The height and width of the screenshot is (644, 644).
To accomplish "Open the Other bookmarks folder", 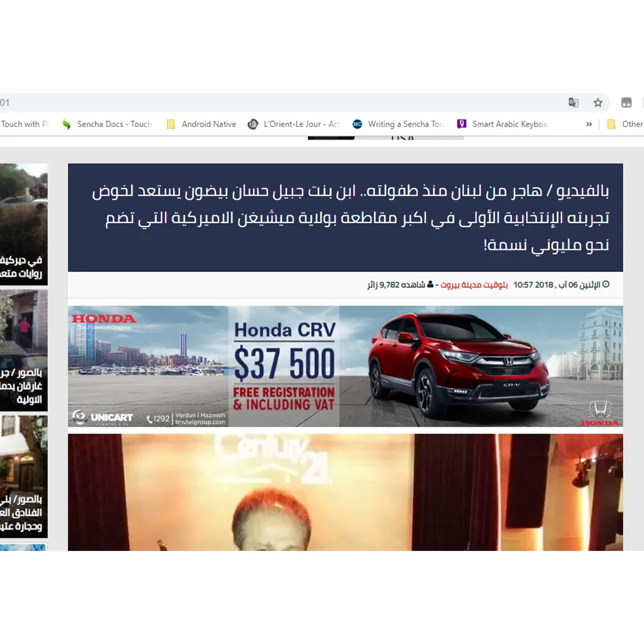I will point(625,124).
